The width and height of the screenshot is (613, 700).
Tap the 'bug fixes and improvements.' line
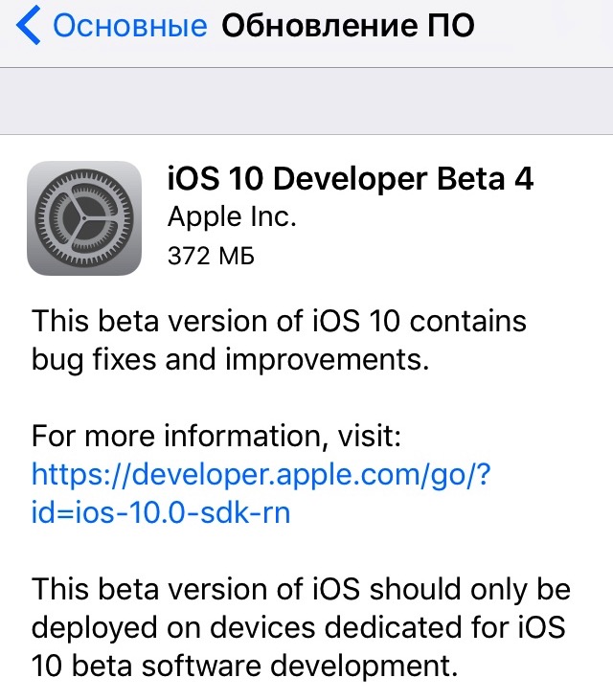coord(228,359)
